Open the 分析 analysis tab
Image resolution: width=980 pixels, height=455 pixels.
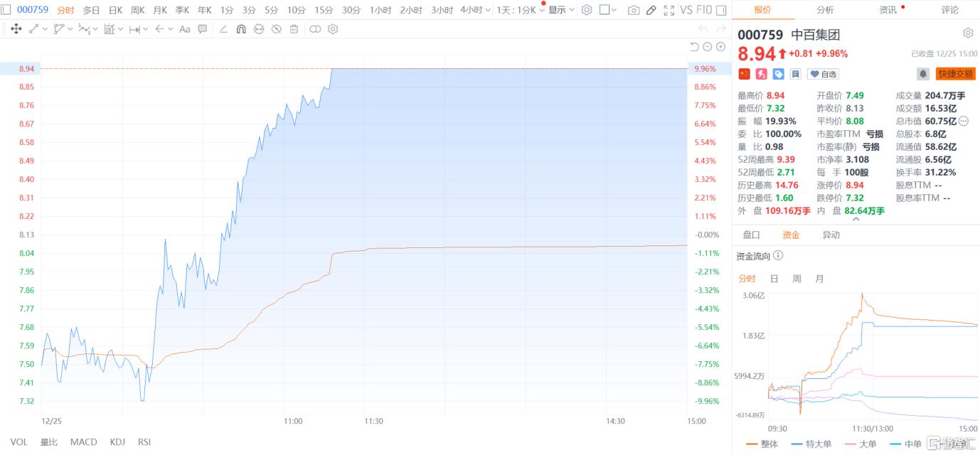pyautogui.click(x=825, y=10)
